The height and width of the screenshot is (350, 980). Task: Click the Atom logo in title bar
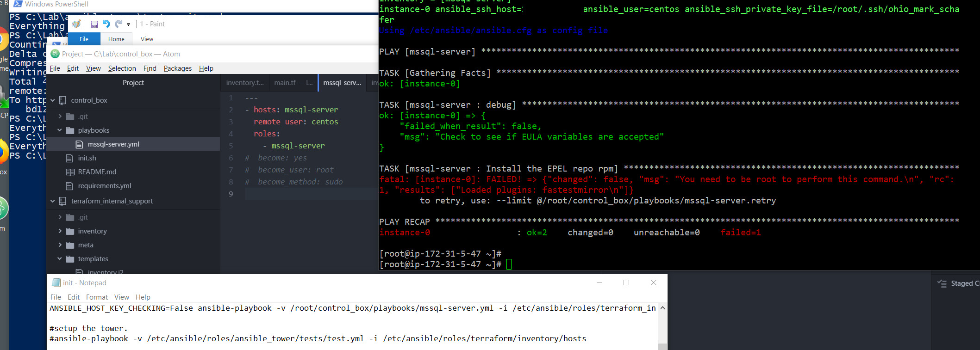click(x=55, y=54)
